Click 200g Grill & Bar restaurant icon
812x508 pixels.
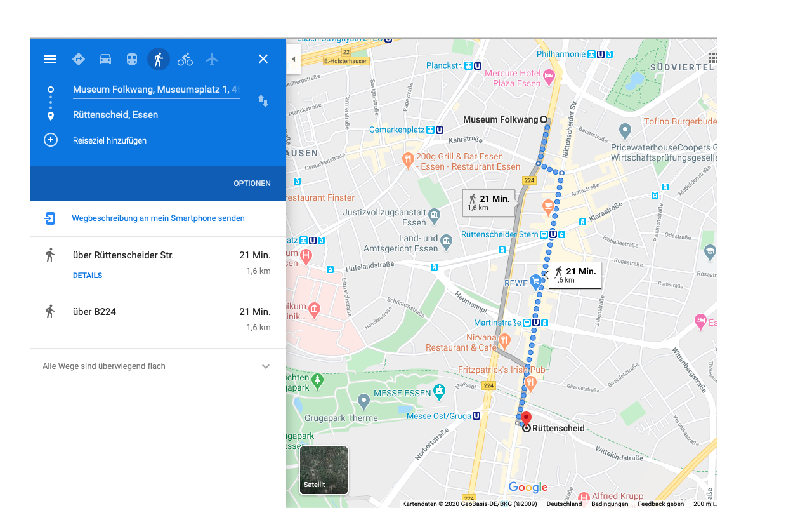coord(409,159)
